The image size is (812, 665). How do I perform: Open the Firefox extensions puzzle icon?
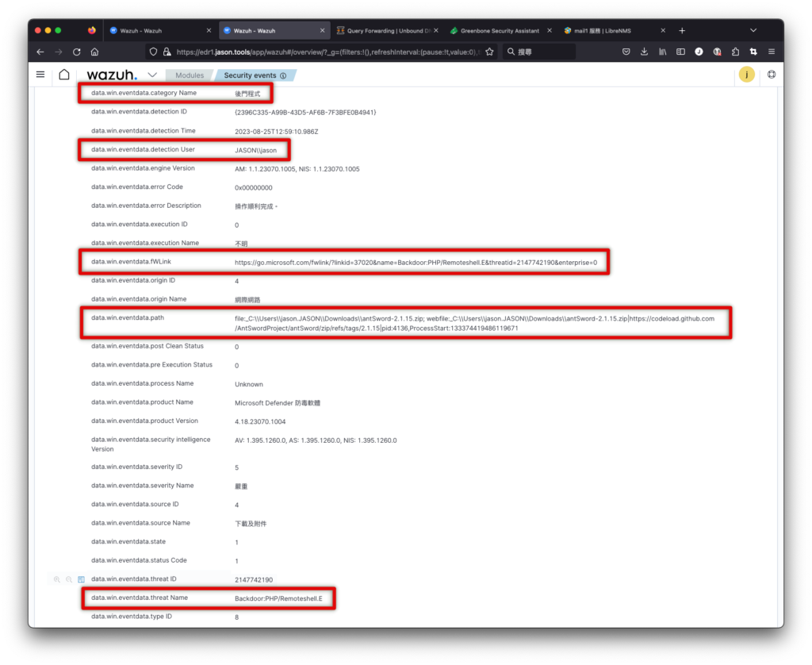pyautogui.click(x=735, y=52)
